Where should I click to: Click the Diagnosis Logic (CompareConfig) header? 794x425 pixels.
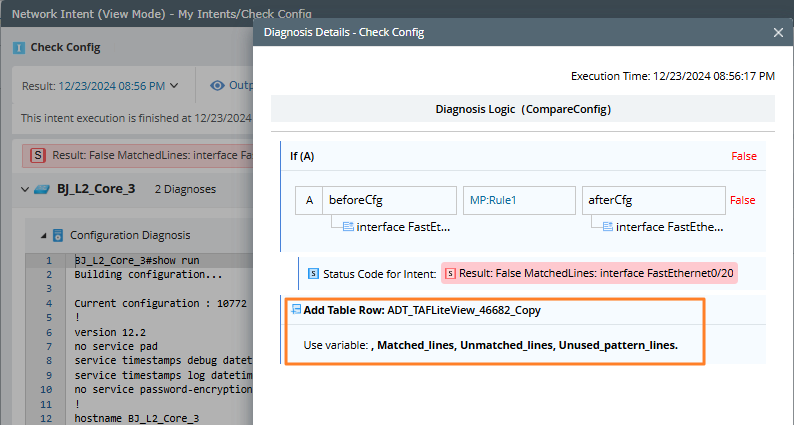pos(523,109)
